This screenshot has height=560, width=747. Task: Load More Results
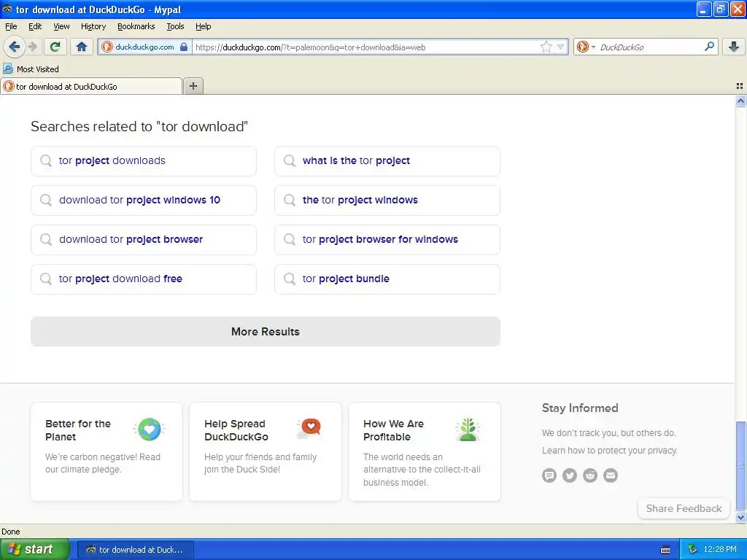click(266, 332)
